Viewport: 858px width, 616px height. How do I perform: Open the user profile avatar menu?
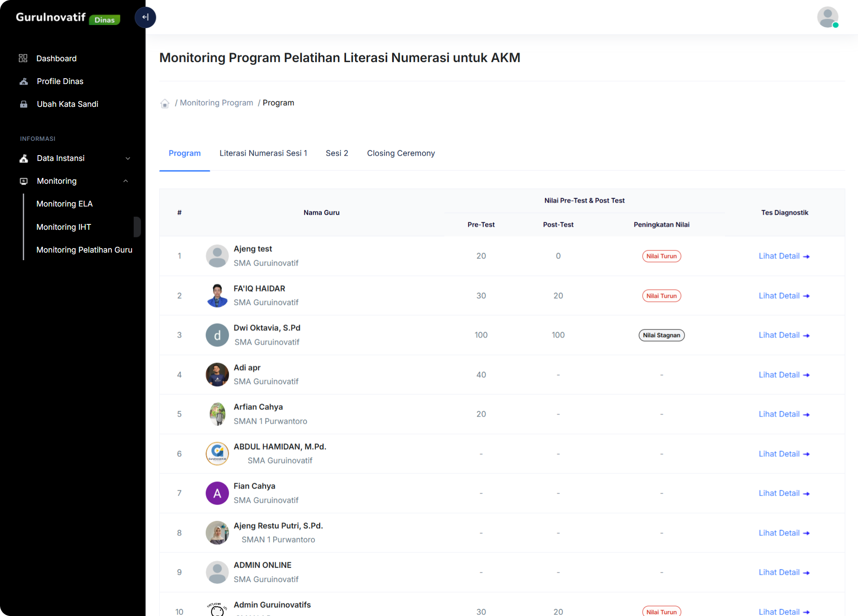827,17
